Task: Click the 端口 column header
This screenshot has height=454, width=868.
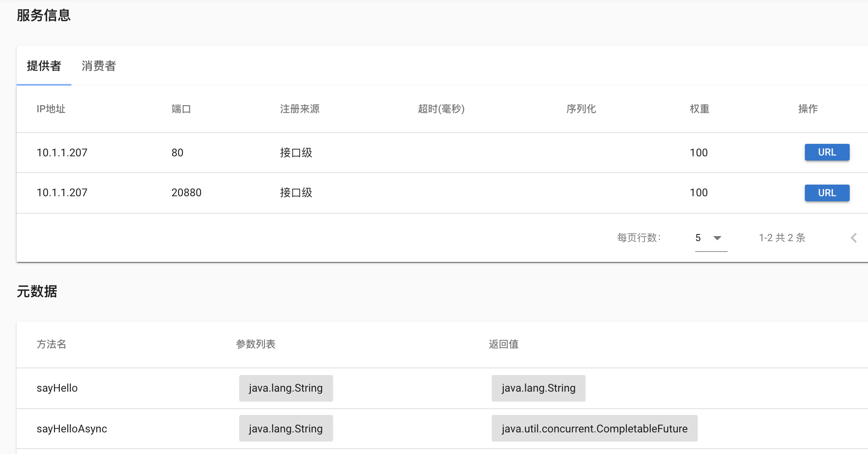Action: pos(181,109)
